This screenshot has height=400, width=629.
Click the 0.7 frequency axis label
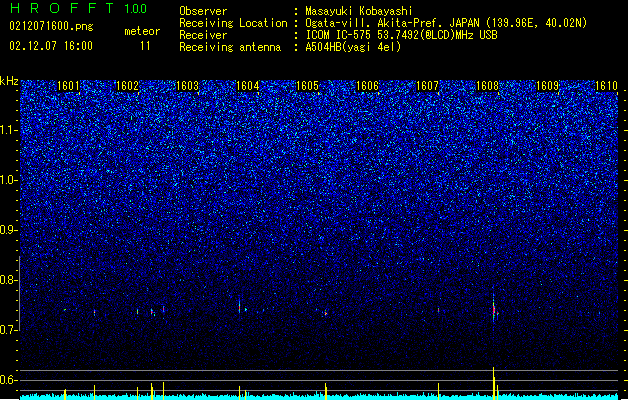9,330
